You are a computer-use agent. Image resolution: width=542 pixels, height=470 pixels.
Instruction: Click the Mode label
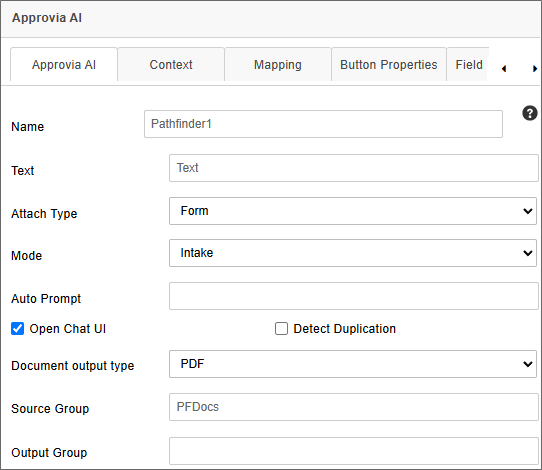click(27, 256)
